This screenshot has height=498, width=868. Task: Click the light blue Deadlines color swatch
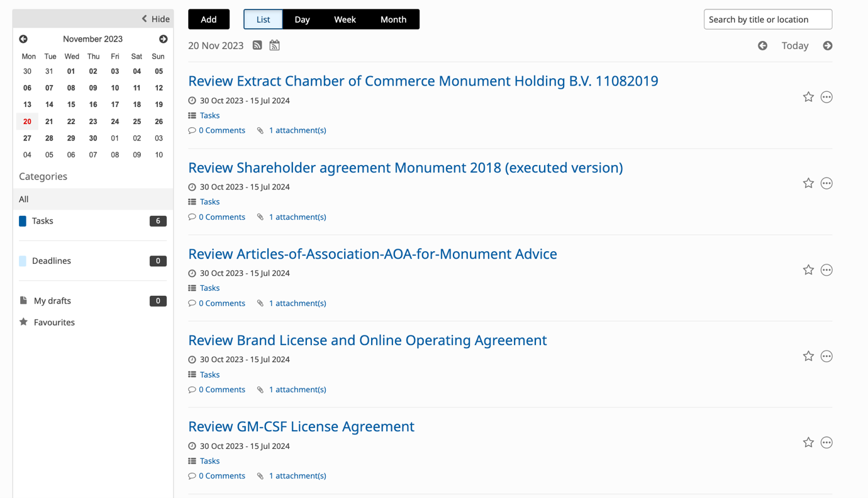point(23,261)
